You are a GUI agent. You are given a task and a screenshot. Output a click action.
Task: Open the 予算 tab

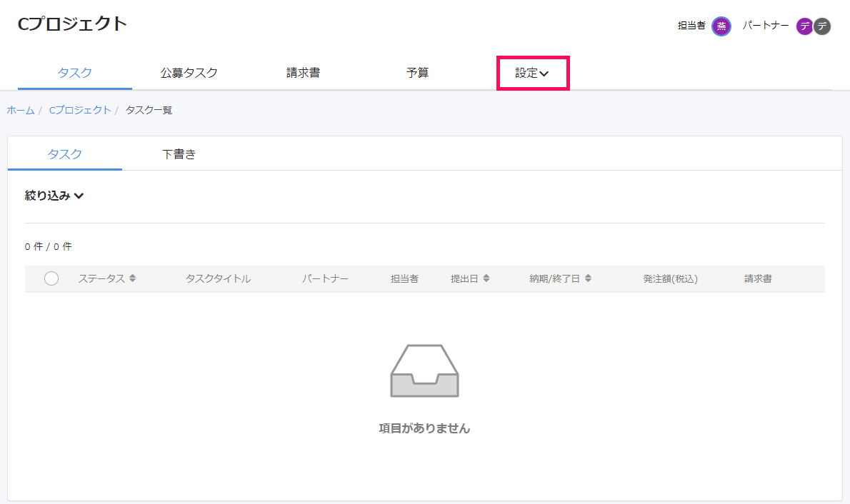click(417, 73)
